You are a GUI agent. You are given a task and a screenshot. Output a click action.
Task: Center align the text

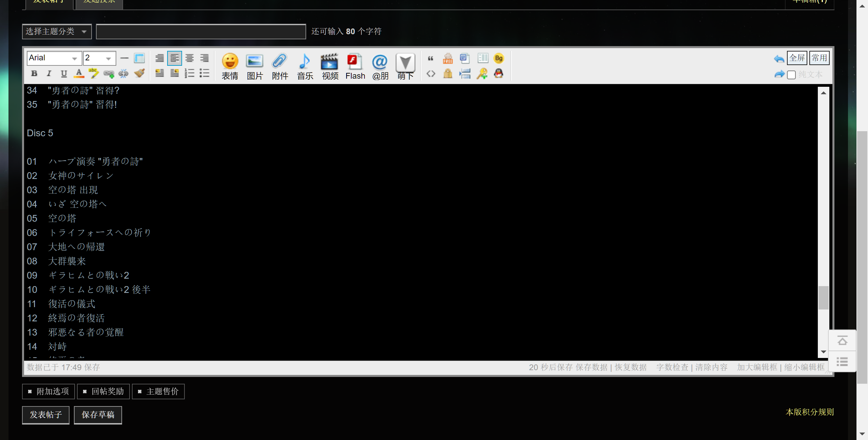click(190, 58)
